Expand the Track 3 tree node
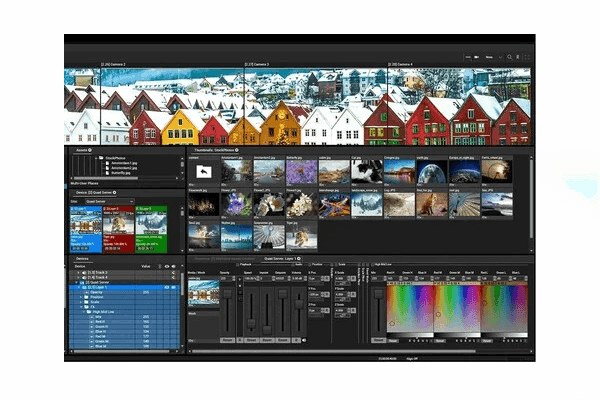Screen dimensions: 600x400 click(78, 273)
